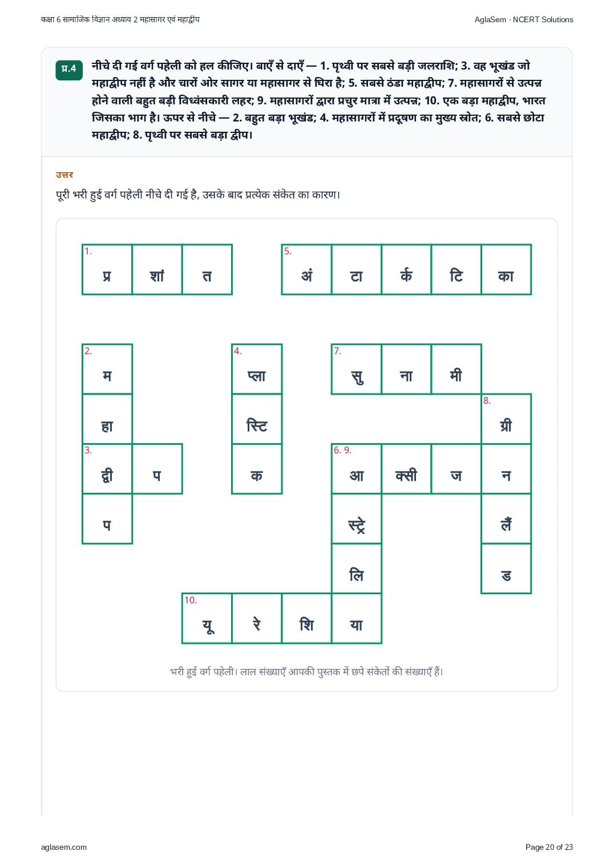Viewport: 614px width, 868px height.
Task: Click the crossword cell containing सु
Action: point(357,370)
